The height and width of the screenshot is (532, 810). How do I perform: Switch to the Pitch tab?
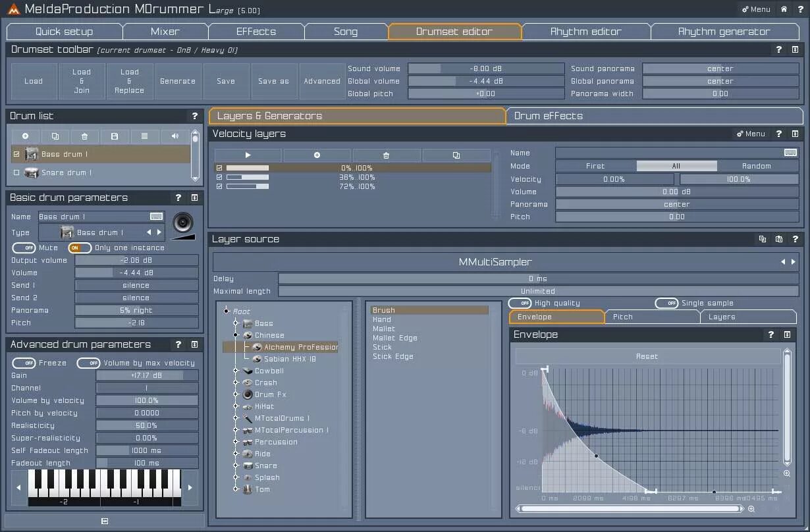tap(651, 317)
